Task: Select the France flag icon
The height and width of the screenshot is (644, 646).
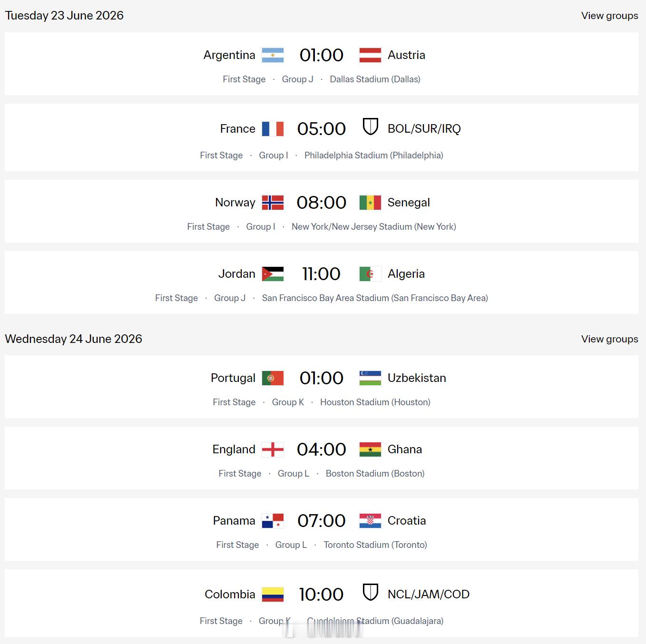Action: [273, 129]
